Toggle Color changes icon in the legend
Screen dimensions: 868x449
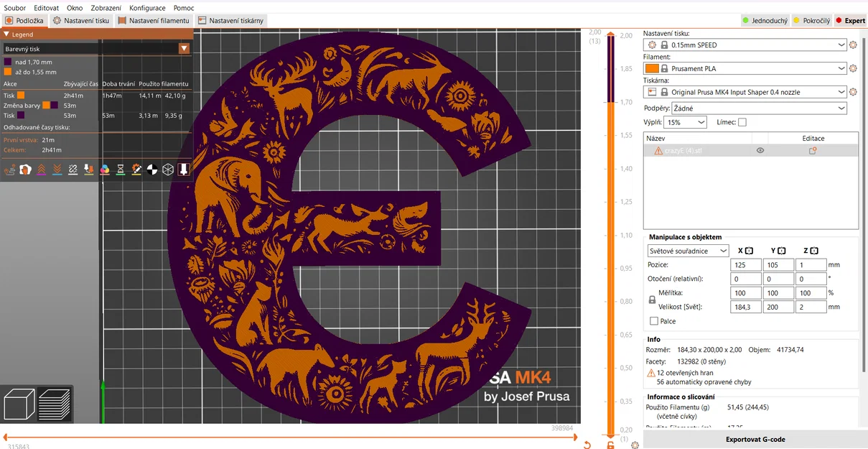(x=105, y=170)
